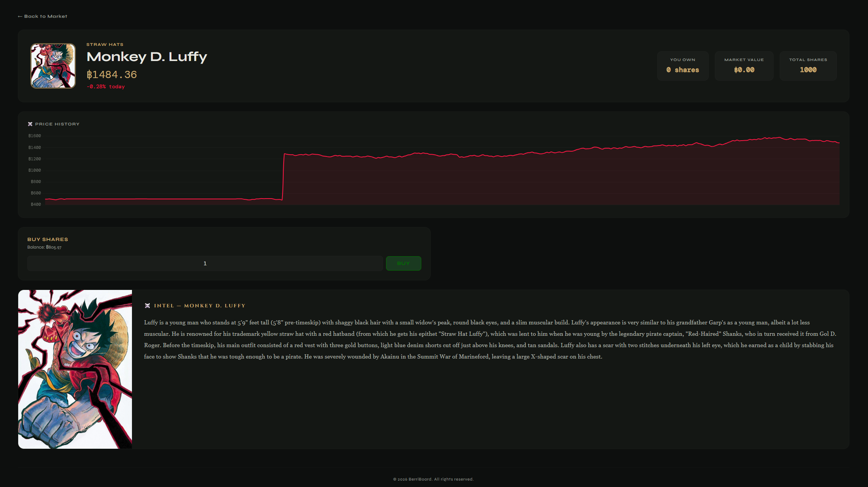Click the green BUY button
Image resolution: width=868 pixels, height=487 pixels.
point(403,263)
